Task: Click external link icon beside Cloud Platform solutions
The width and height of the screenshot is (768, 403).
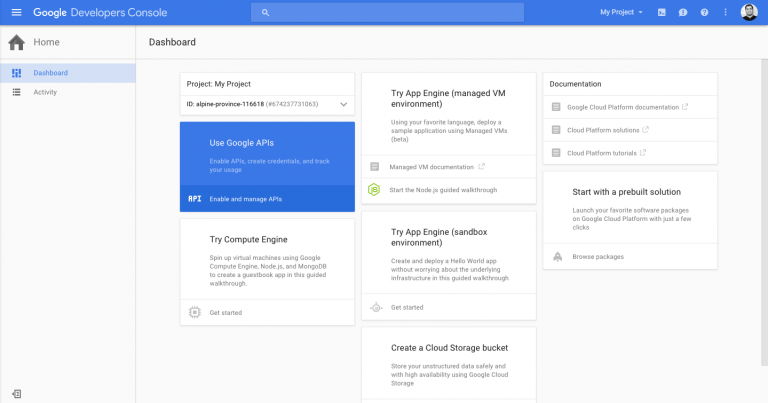Action: coord(645,130)
